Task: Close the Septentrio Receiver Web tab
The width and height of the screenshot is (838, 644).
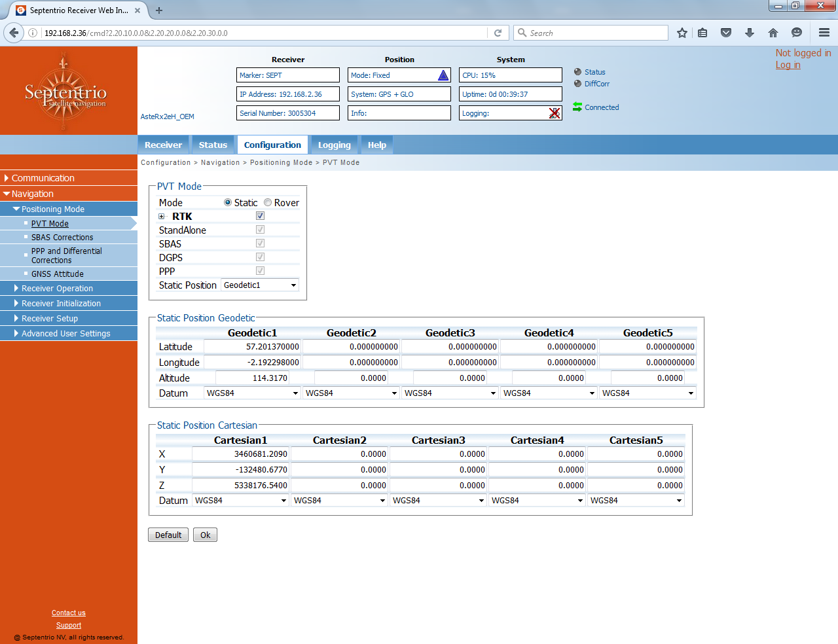Action: [x=137, y=10]
